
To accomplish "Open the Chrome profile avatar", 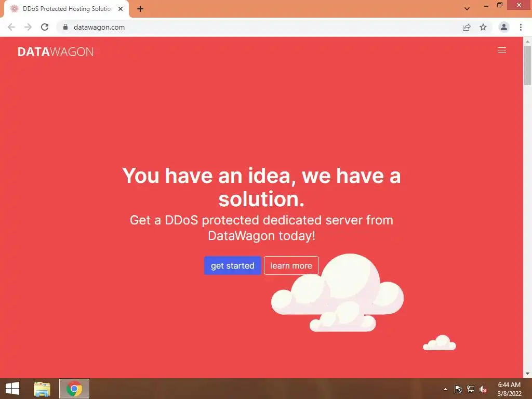I will (x=504, y=27).
